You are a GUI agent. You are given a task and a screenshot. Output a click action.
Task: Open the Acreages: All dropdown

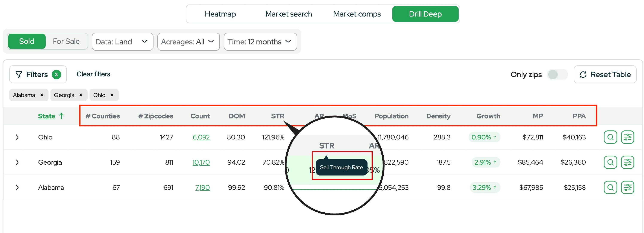pyautogui.click(x=188, y=42)
